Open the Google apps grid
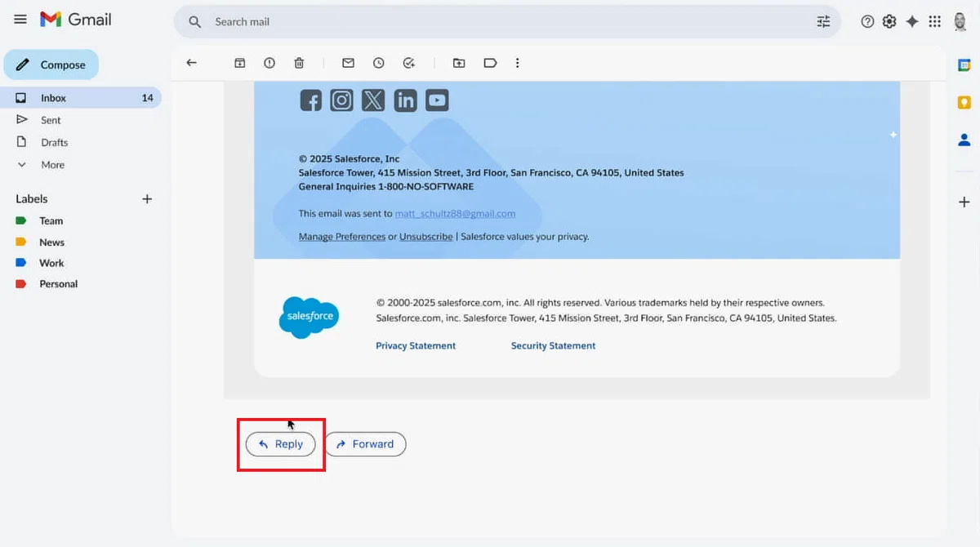 (x=935, y=22)
